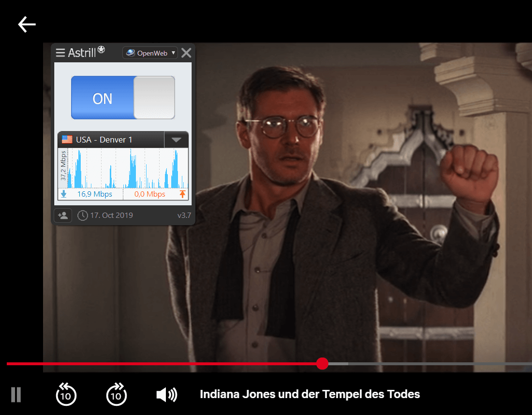This screenshot has width=532, height=415.
Task: Open the OpenWeb protocol dropdown
Action: (x=150, y=53)
